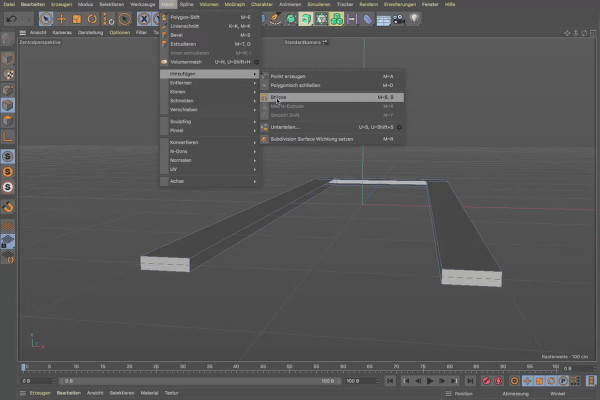Move the timeline playhead at frame 0

pyautogui.click(x=23, y=367)
